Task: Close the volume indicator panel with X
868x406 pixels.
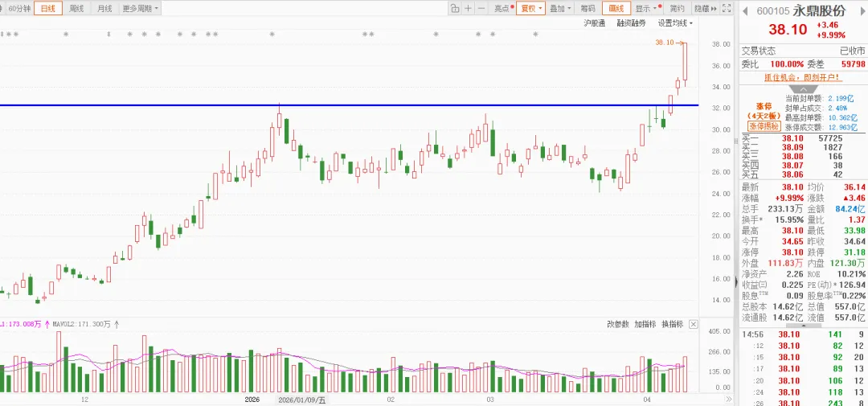Action: click(693, 325)
